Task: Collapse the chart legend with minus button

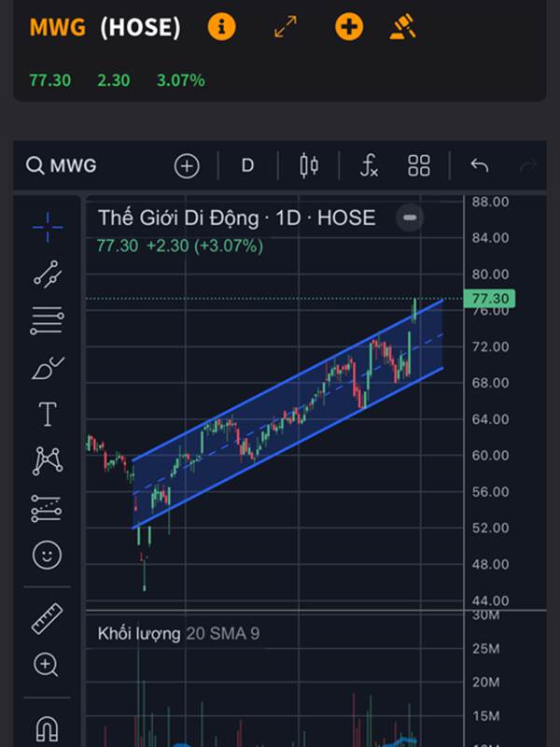Action: [410, 218]
